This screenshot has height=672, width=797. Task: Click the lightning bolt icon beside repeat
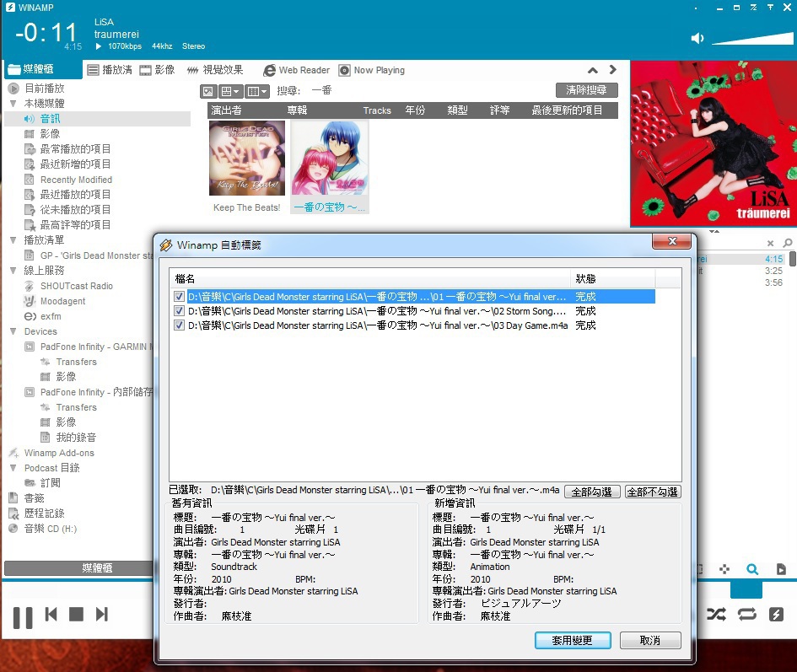[x=776, y=614]
